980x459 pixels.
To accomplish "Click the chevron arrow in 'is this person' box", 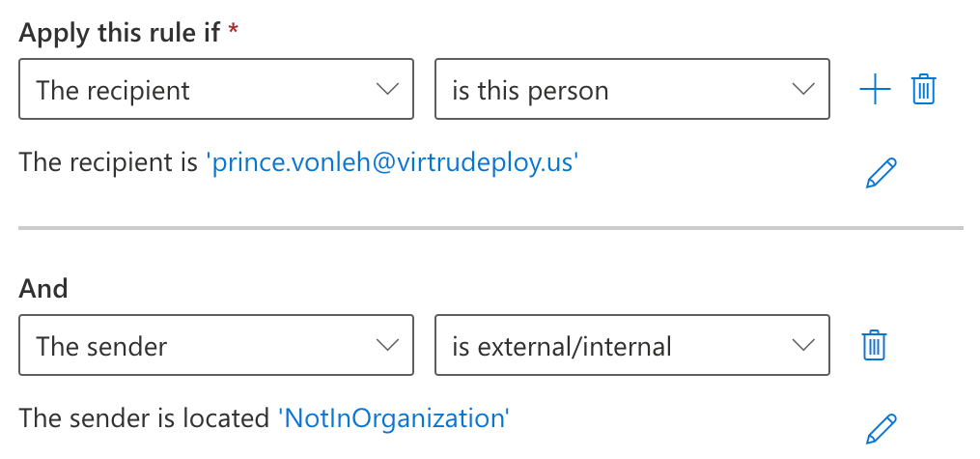I will (x=803, y=89).
